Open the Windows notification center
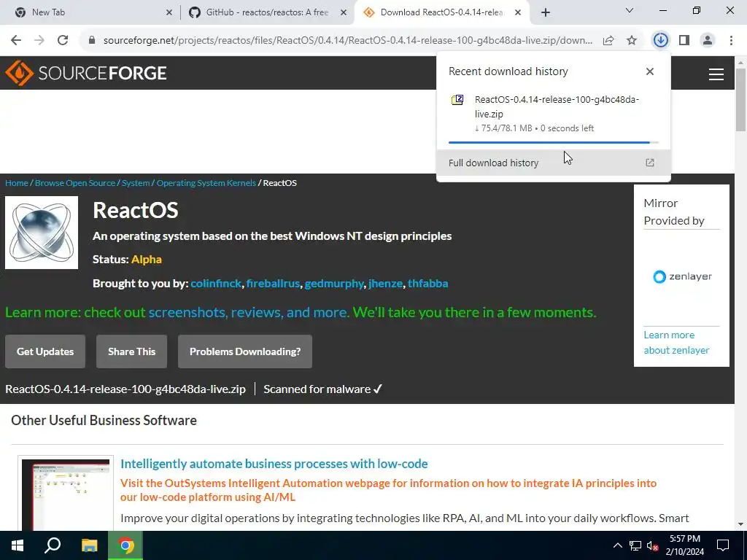The image size is (747, 560). coord(723,545)
